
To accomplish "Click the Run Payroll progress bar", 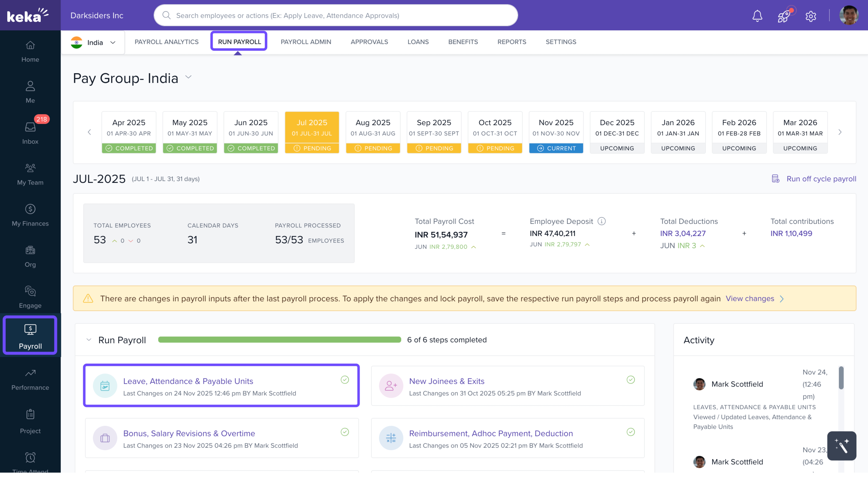I will pos(279,340).
